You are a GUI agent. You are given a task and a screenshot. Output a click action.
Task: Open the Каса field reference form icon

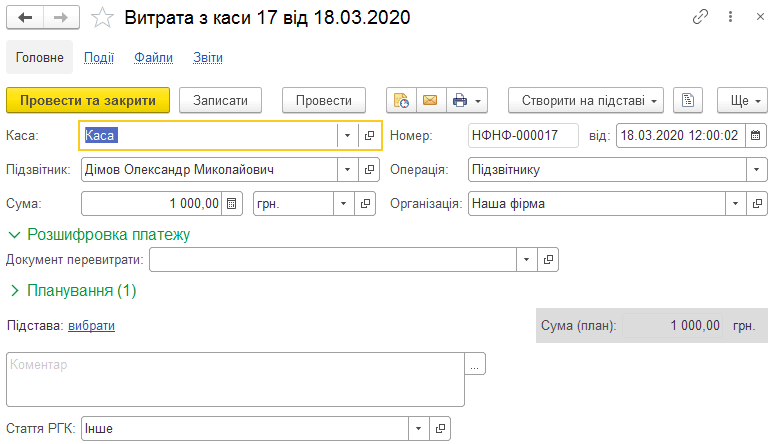369,135
